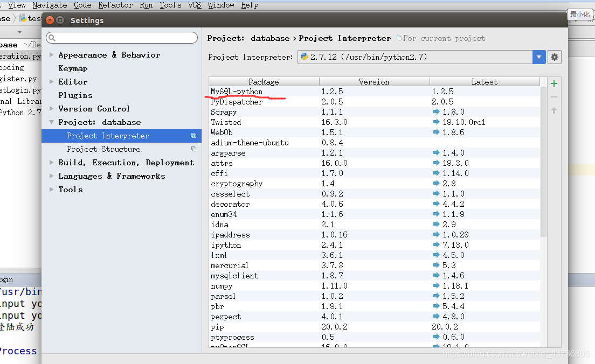Click upgrade arrow next to Twisted 19.10.0rc1
The image size is (595, 364).
pyautogui.click(x=437, y=122)
